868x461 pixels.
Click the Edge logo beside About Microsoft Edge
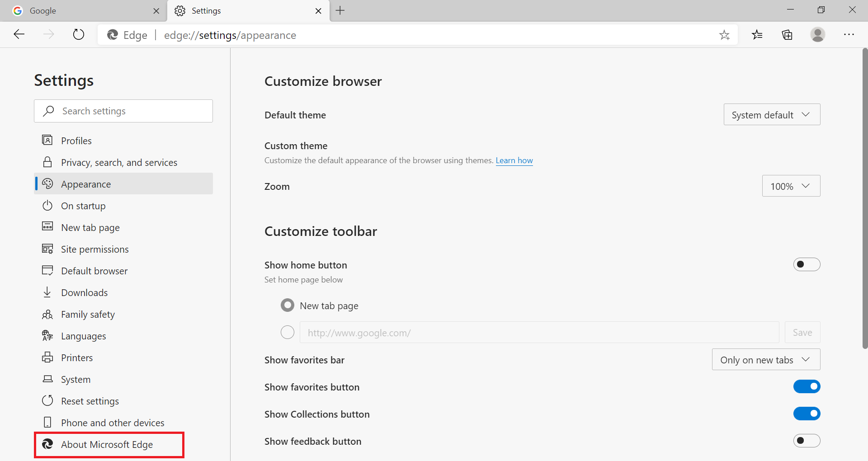[x=47, y=444]
